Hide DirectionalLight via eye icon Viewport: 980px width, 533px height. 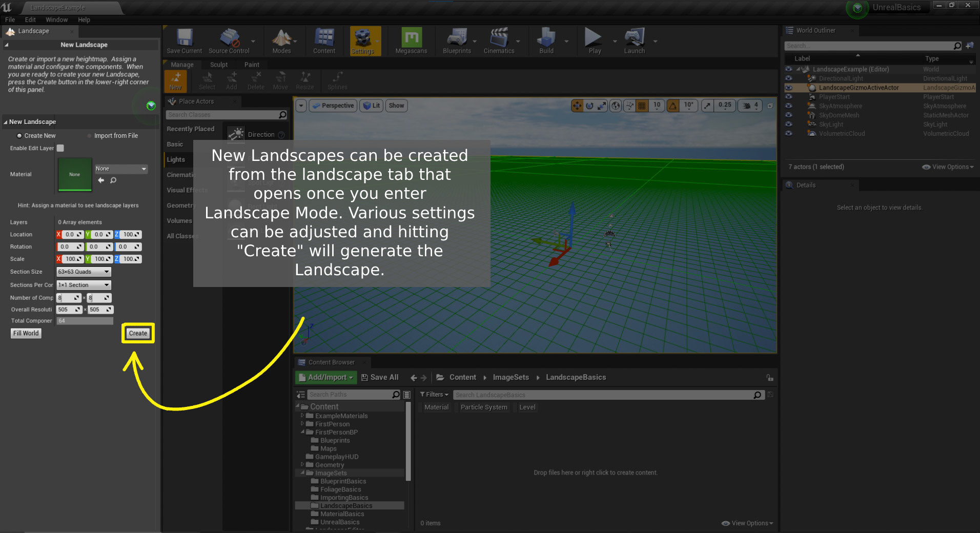tap(789, 78)
